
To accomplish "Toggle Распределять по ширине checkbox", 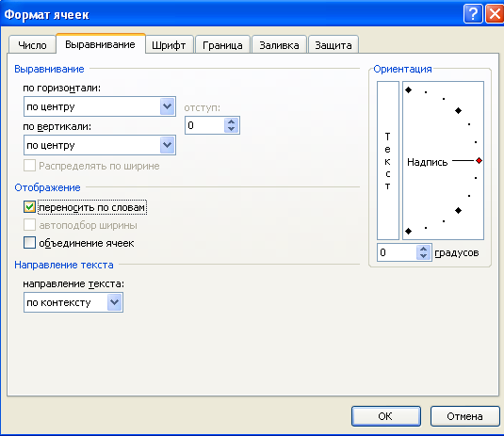I will pos(29,166).
